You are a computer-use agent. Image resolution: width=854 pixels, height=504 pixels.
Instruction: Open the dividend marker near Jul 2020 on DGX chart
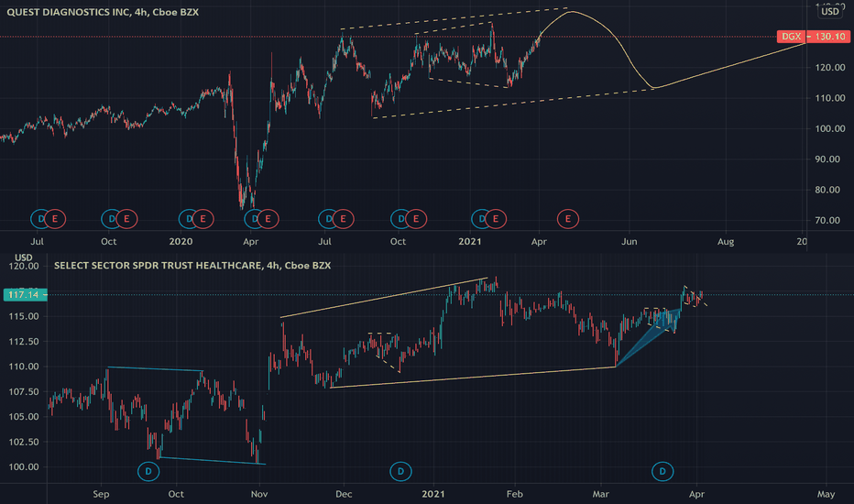tap(328, 219)
